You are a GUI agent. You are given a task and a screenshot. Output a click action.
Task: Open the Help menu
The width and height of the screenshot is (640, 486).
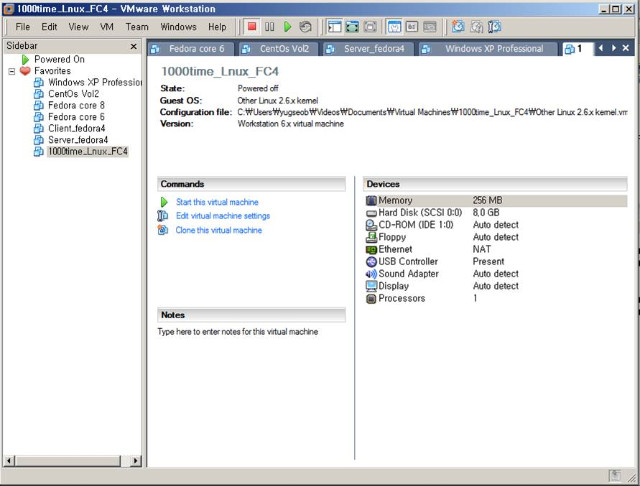tap(217, 27)
